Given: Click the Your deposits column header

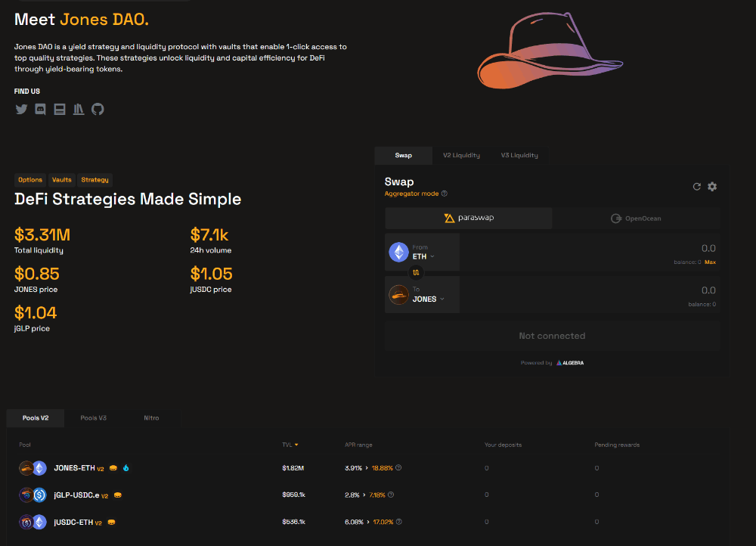Looking at the screenshot, I should (x=503, y=445).
